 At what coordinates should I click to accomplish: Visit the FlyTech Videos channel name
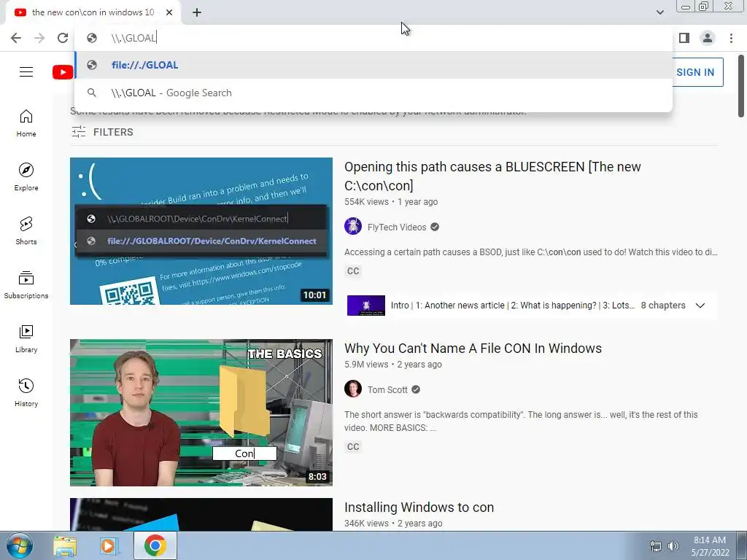click(396, 227)
